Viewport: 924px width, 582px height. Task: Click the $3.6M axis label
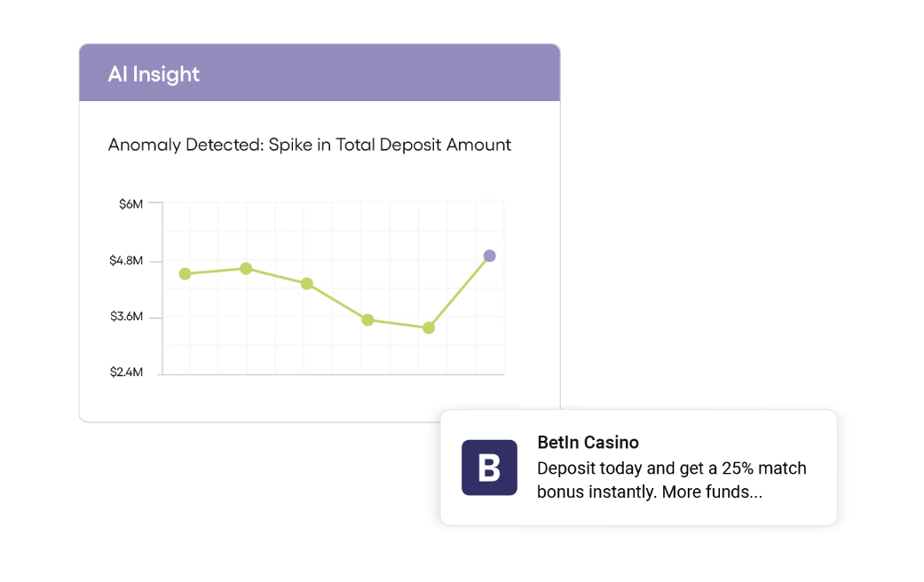tap(126, 317)
